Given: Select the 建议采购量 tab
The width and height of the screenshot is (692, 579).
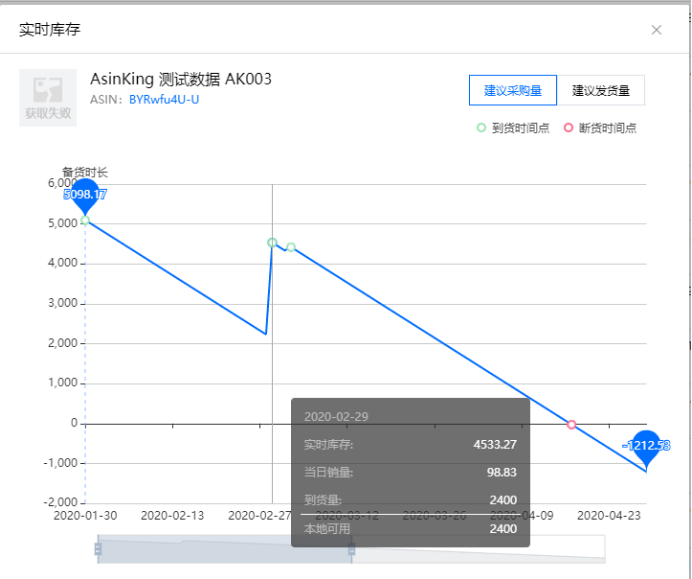Looking at the screenshot, I should [x=513, y=90].
